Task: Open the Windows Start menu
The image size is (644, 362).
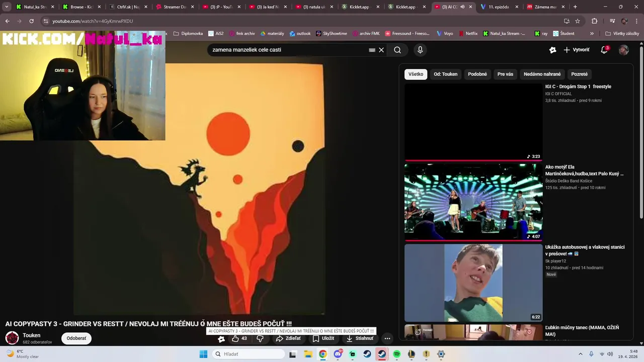Action: [x=203, y=354]
